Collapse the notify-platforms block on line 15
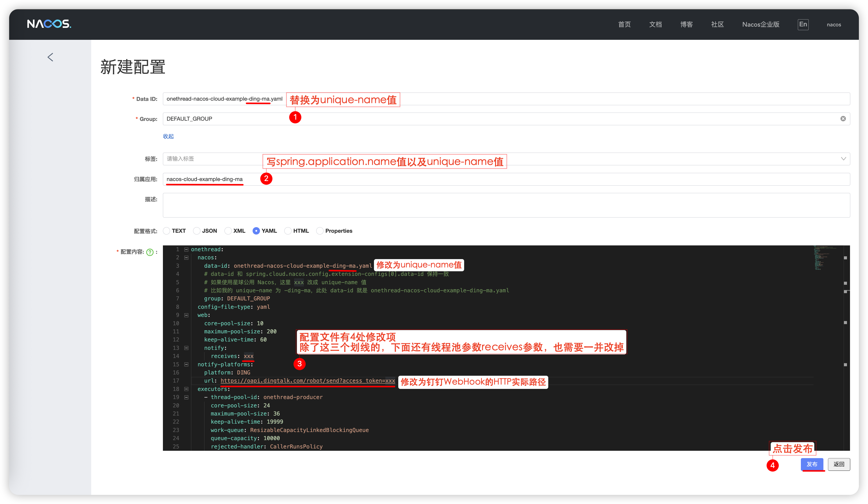 click(x=186, y=364)
